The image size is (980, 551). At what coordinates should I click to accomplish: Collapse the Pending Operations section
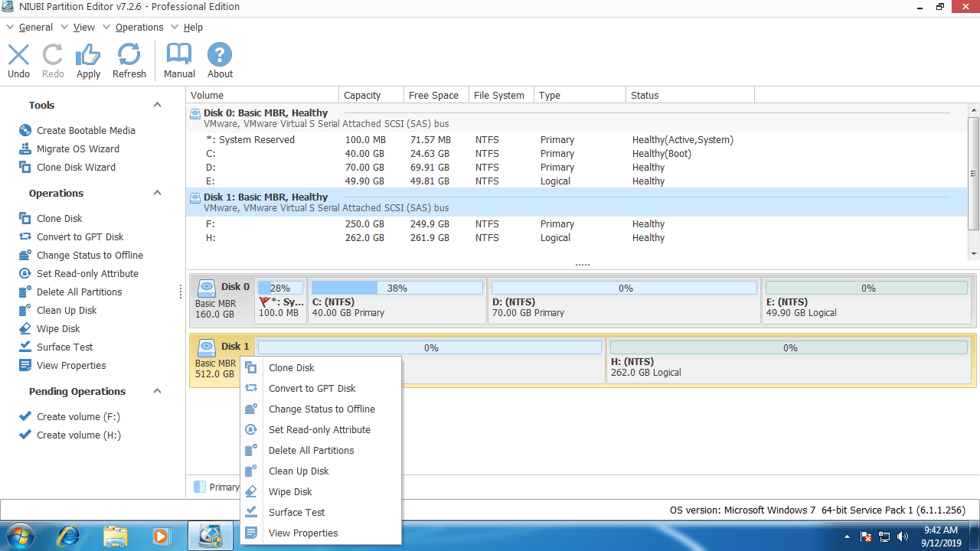[157, 391]
